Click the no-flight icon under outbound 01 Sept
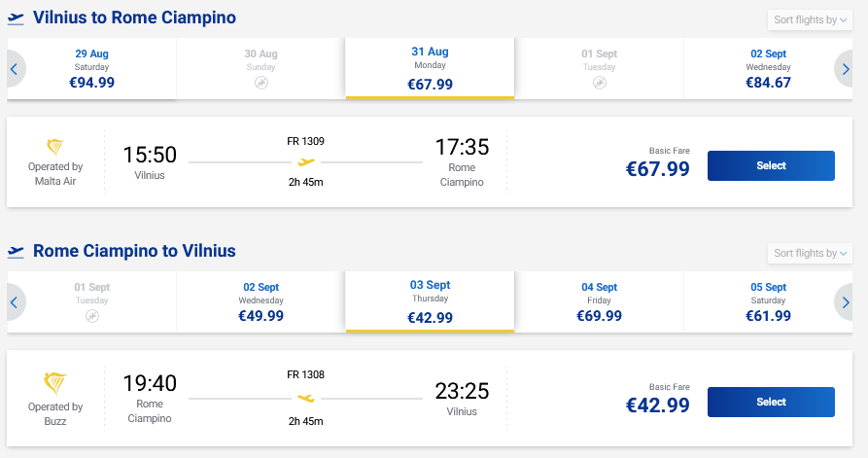Viewport: 868px width, 458px height. 600,84
